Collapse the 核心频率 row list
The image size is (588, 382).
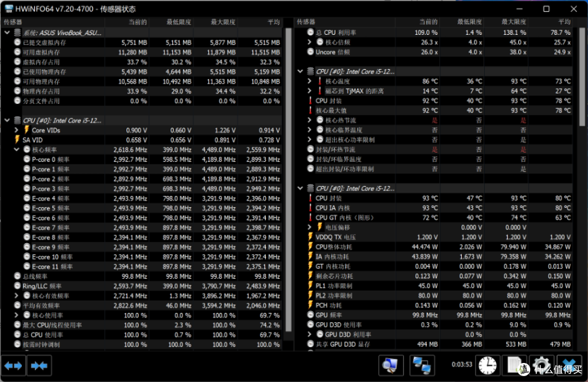(x=16, y=150)
